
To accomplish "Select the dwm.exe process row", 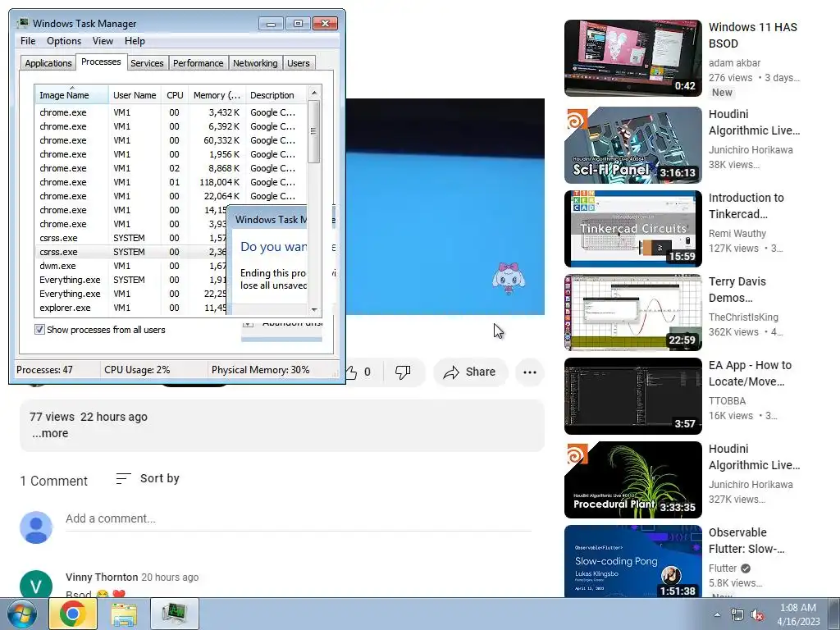I will (132, 266).
